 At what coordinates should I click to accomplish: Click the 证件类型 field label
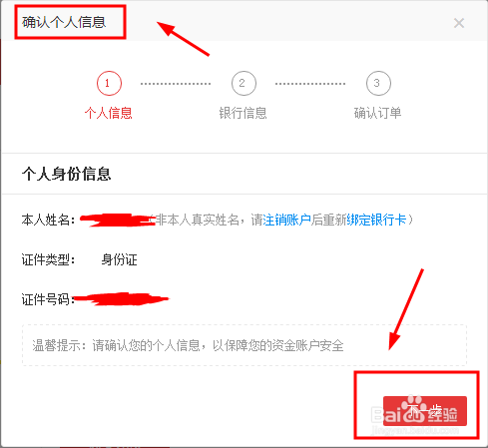click(48, 259)
